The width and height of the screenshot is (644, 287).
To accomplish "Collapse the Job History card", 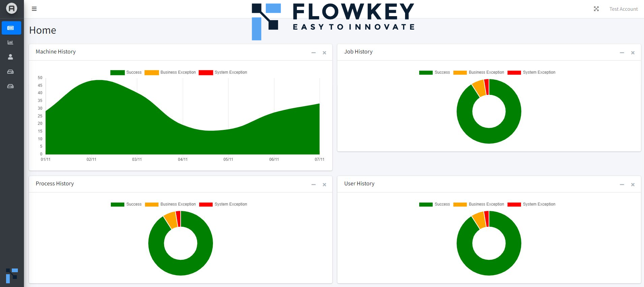I will click(622, 53).
